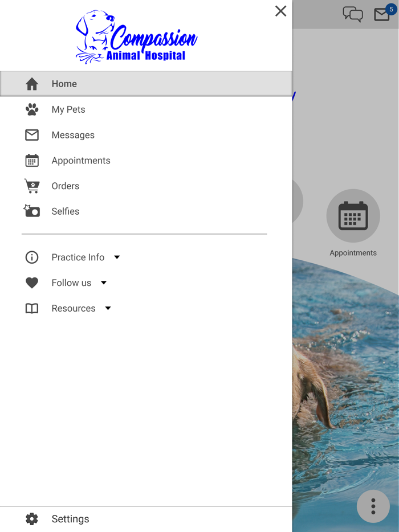The image size is (399, 532).
Task: Expand the Practice Info dropdown arrow
Action: click(117, 257)
